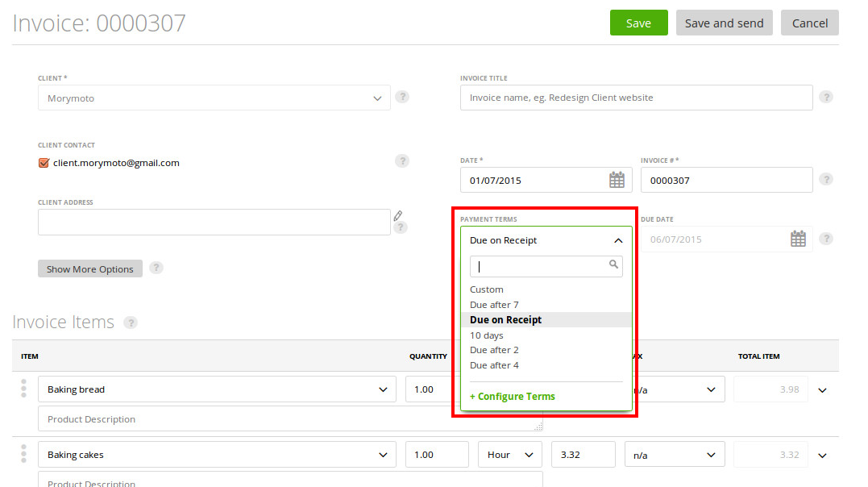Click help icon next to Invoice Title
The width and height of the screenshot is (868, 487).
[x=826, y=97]
